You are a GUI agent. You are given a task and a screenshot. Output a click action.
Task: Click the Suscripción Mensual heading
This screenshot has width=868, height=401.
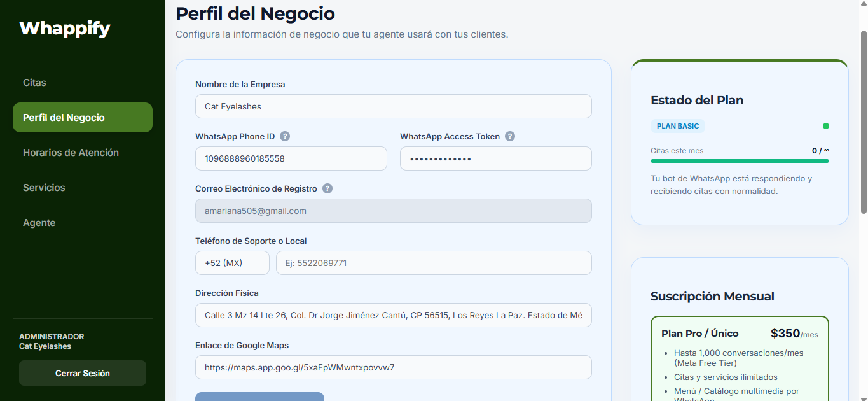pos(712,296)
